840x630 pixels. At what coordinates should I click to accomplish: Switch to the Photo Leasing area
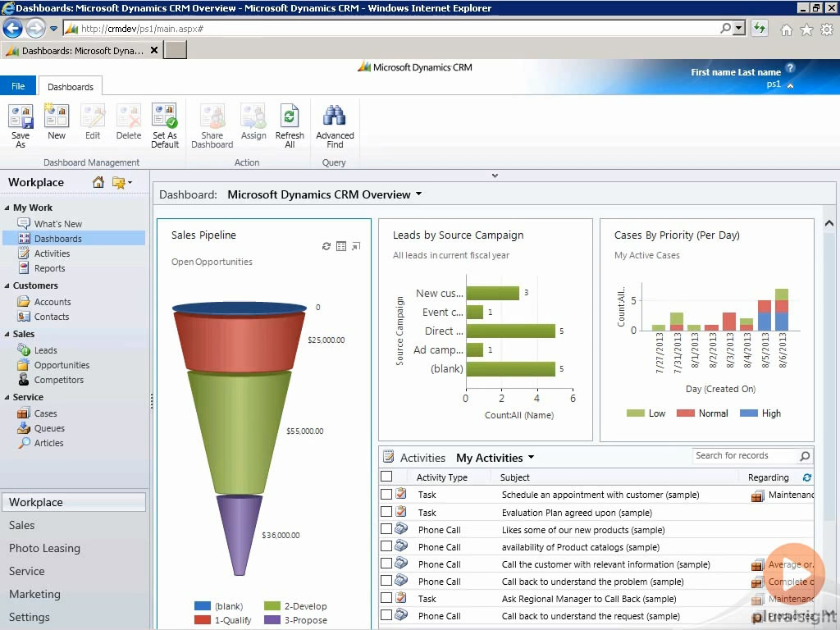pyautogui.click(x=44, y=549)
